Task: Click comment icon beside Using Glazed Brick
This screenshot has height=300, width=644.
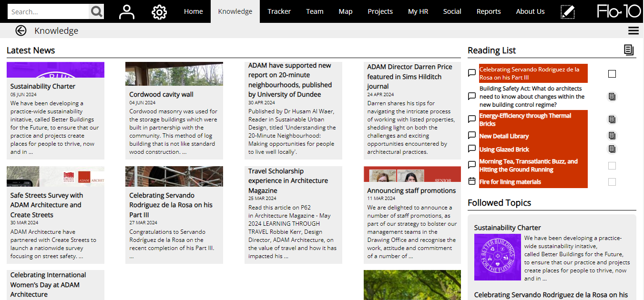Action: click(x=472, y=149)
